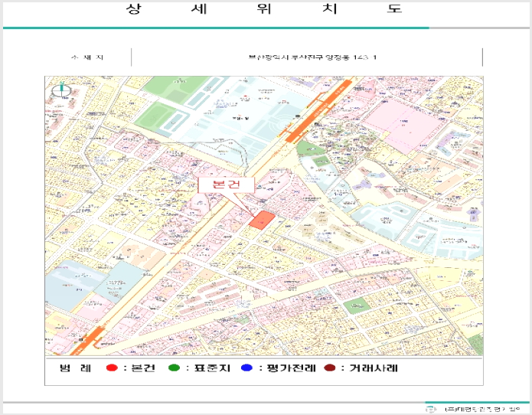Click the north compass icon on map
The height and width of the screenshot is (415, 532).
pyautogui.click(x=61, y=90)
